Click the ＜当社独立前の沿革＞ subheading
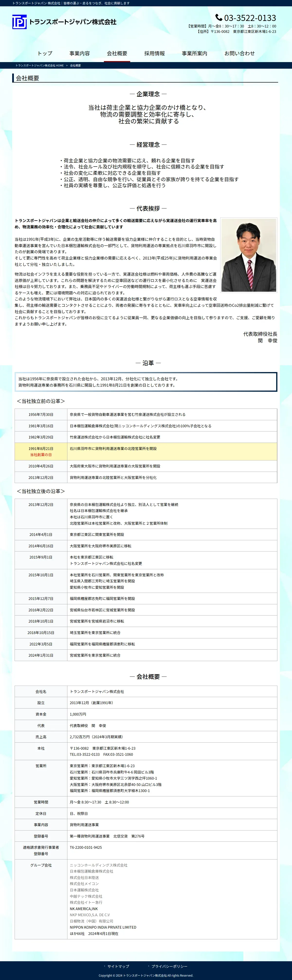The width and height of the screenshot is (292, 980). [41, 401]
